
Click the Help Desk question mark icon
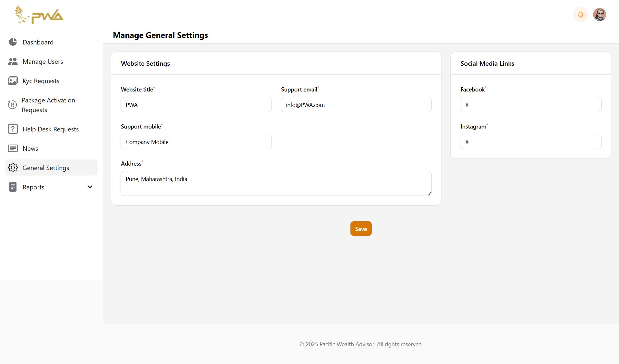point(13,129)
